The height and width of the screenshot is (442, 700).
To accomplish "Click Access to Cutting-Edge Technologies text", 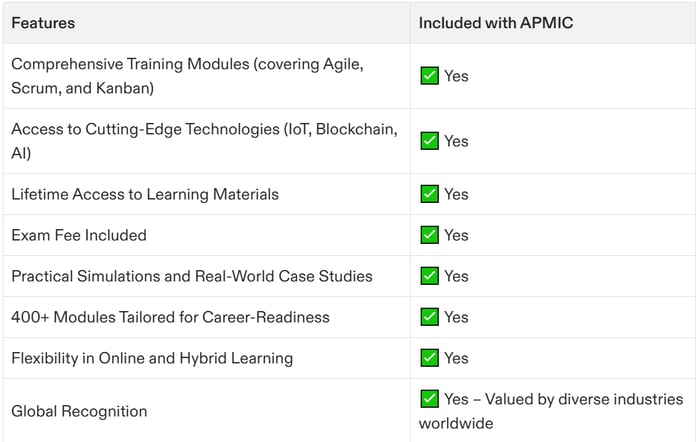I will [204, 141].
